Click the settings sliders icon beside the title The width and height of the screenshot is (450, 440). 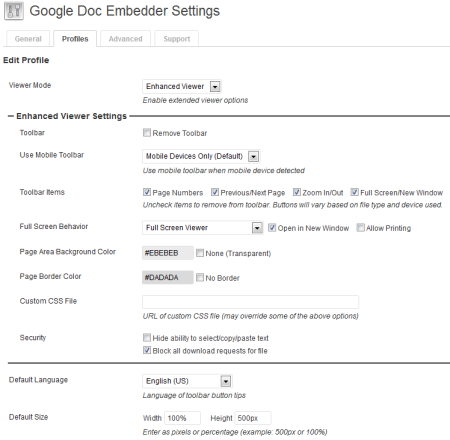coord(14,11)
